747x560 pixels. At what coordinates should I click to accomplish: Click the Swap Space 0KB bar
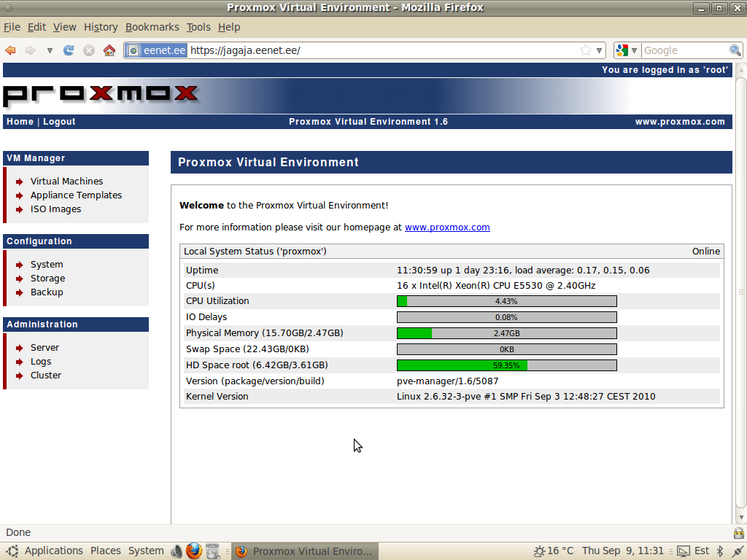click(507, 349)
